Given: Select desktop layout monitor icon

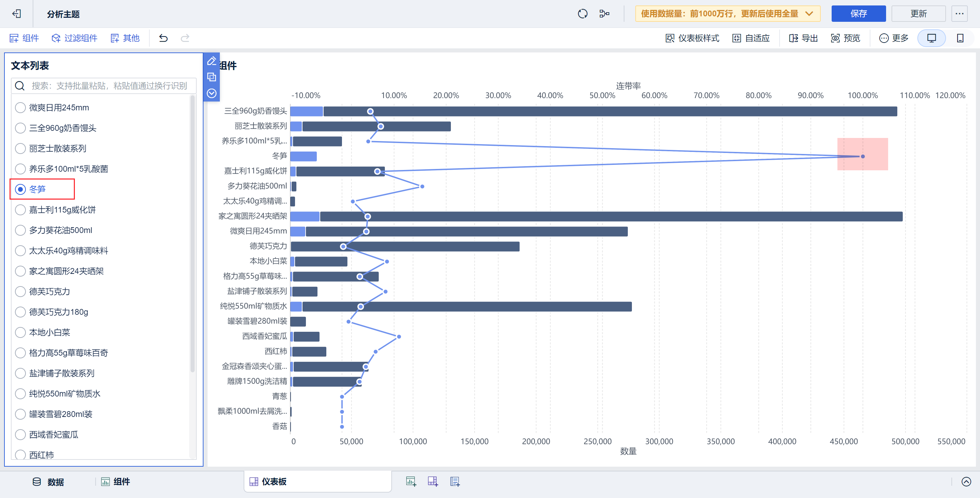Looking at the screenshot, I should [931, 38].
